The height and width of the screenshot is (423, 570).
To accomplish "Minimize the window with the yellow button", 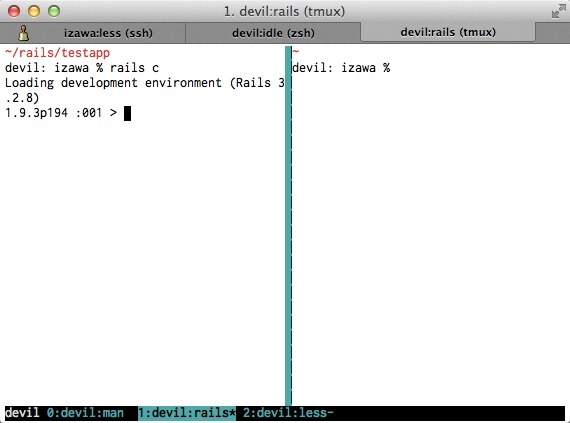I will point(34,11).
